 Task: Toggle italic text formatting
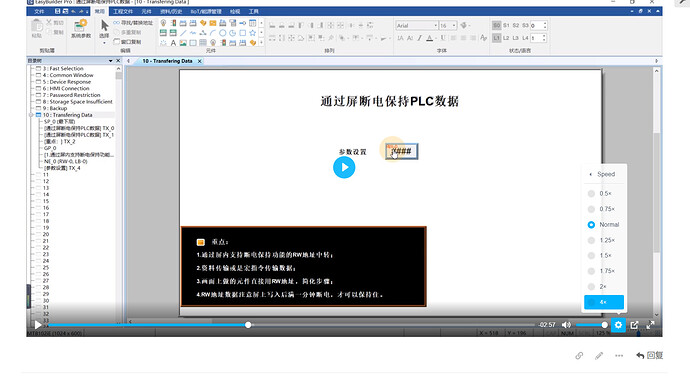coord(420,38)
